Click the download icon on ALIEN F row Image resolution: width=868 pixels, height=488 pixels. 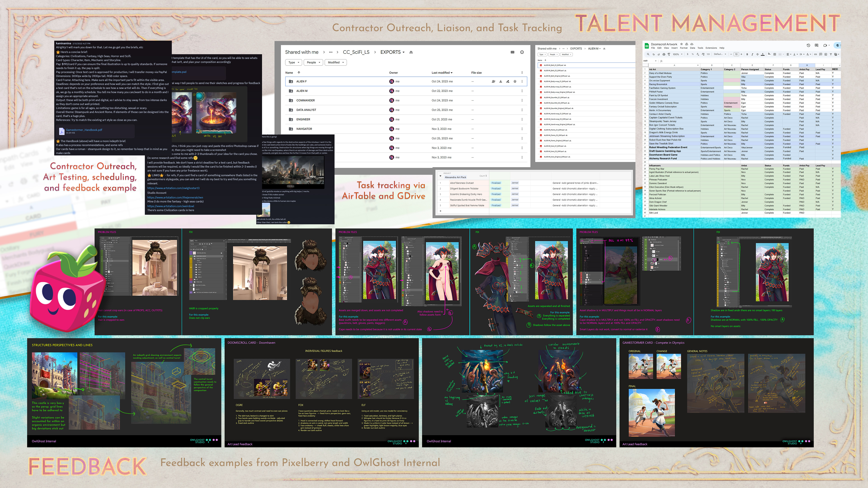pos(501,82)
